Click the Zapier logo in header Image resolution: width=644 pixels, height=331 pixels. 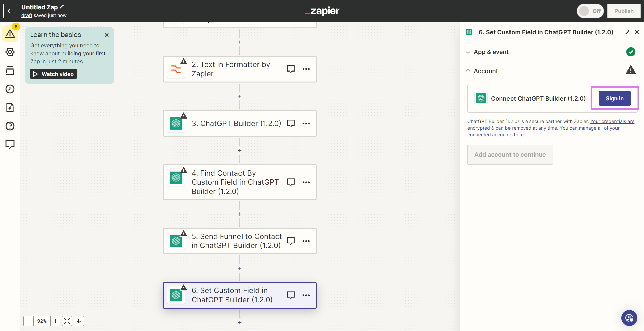pyautogui.click(x=322, y=11)
